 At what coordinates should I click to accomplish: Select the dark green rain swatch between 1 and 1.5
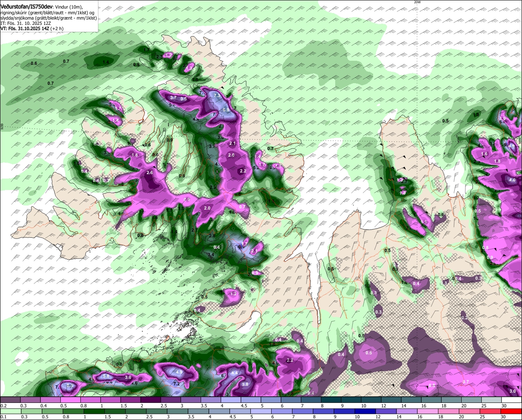[x=95, y=411]
